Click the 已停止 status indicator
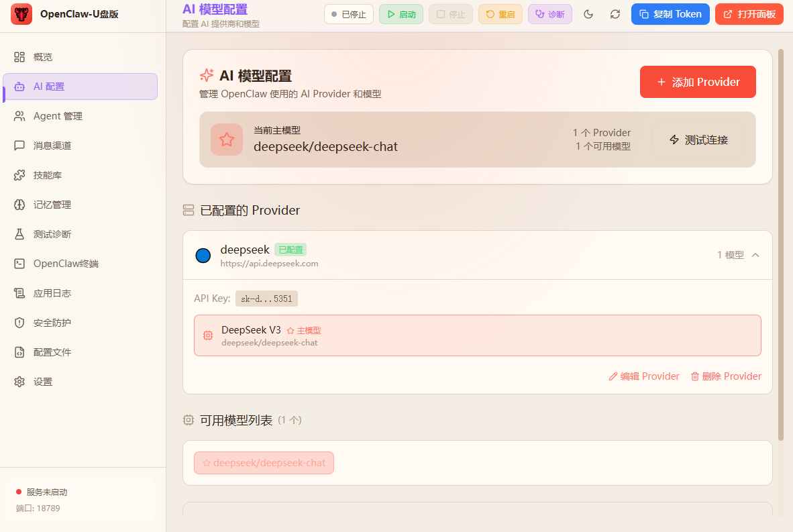The height and width of the screenshot is (532, 793). pos(348,14)
